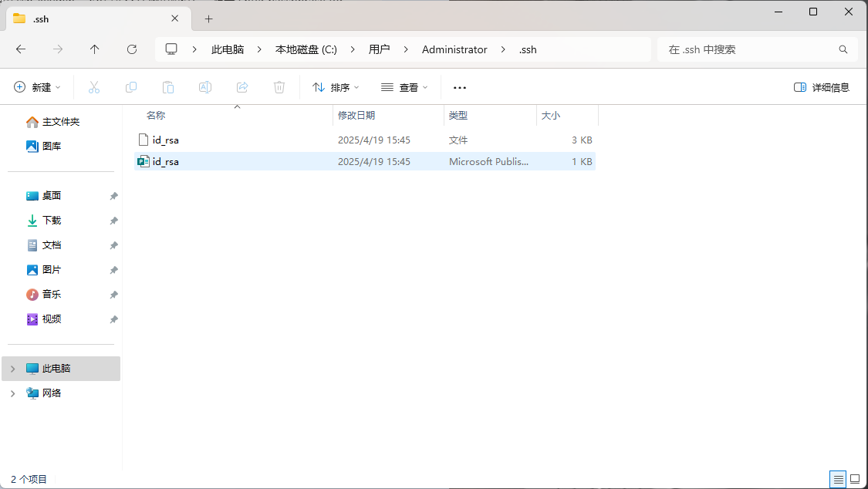Refresh the .ssh folder view
Image resolution: width=868 pixels, height=489 pixels.
tap(132, 49)
